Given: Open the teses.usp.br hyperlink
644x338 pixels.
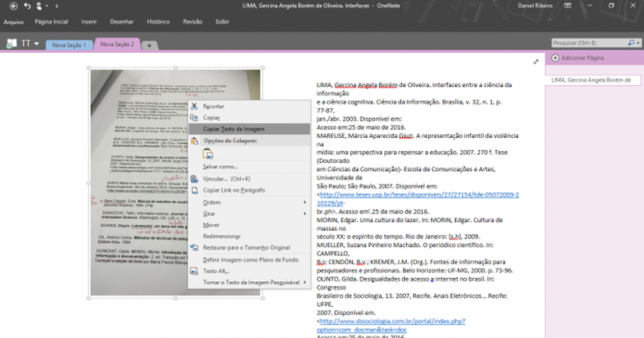Looking at the screenshot, I should coord(417,194).
